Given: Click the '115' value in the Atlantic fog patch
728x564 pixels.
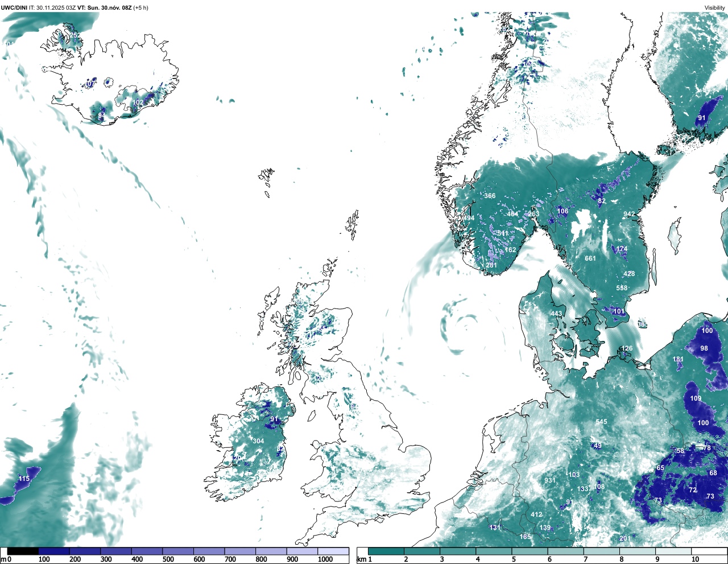Looking at the screenshot, I should [24, 479].
